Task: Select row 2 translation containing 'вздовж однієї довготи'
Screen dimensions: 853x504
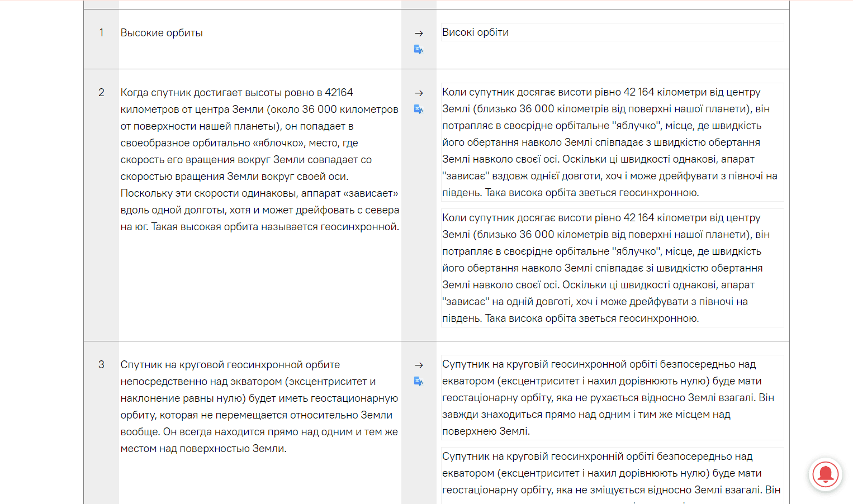Action: pyautogui.click(x=612, y=142)
